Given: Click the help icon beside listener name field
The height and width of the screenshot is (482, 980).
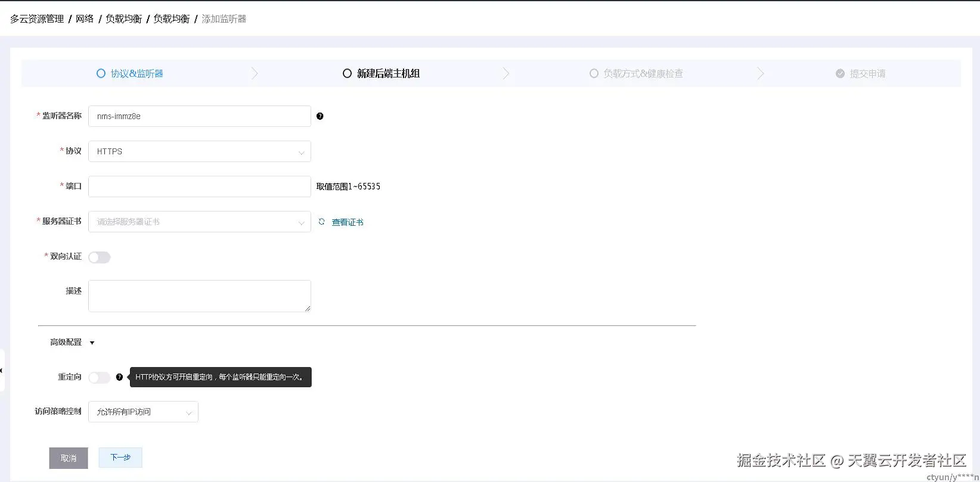Looking at the screenshot, I should [x=320, y=116].
